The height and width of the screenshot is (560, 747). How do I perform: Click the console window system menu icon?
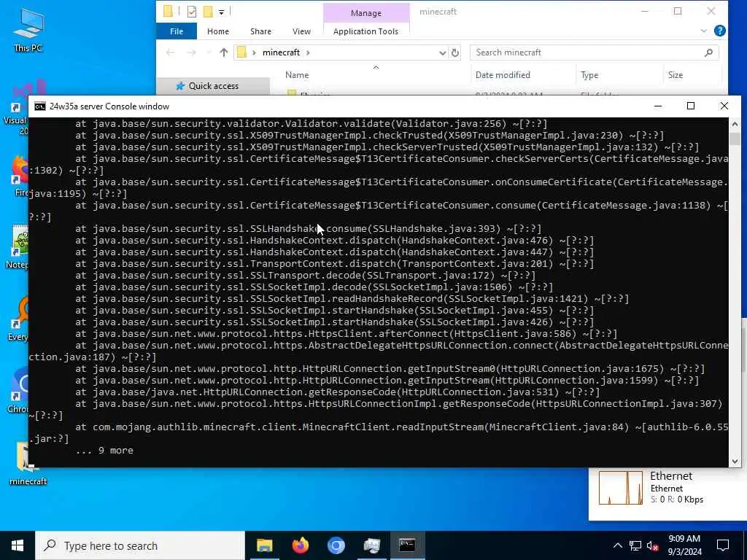(x=40, y=106)
